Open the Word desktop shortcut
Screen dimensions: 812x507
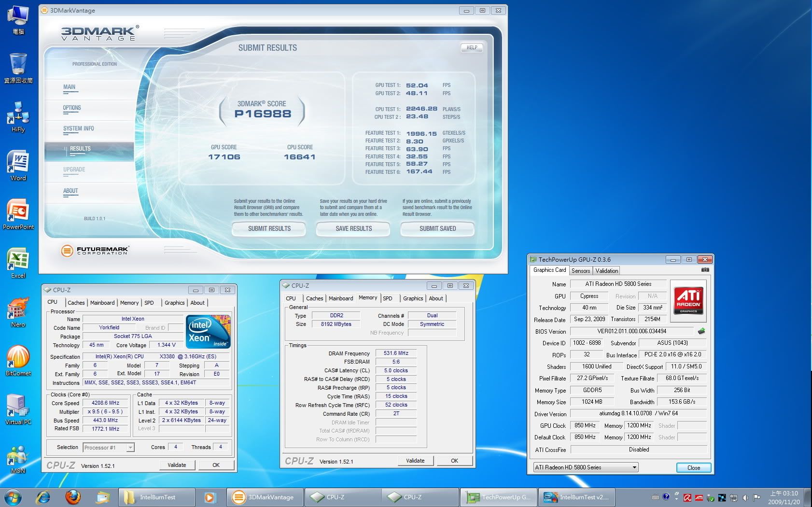coord(18,166)
